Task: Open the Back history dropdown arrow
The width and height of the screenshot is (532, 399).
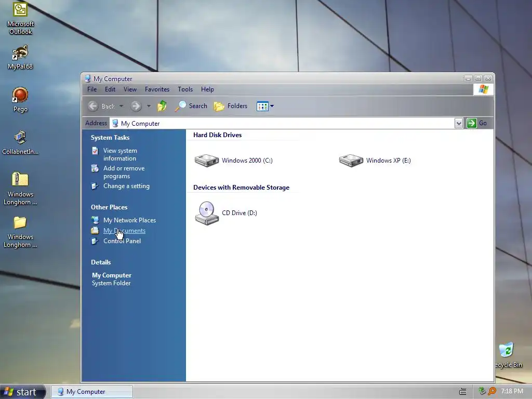Action: [121, 106]
